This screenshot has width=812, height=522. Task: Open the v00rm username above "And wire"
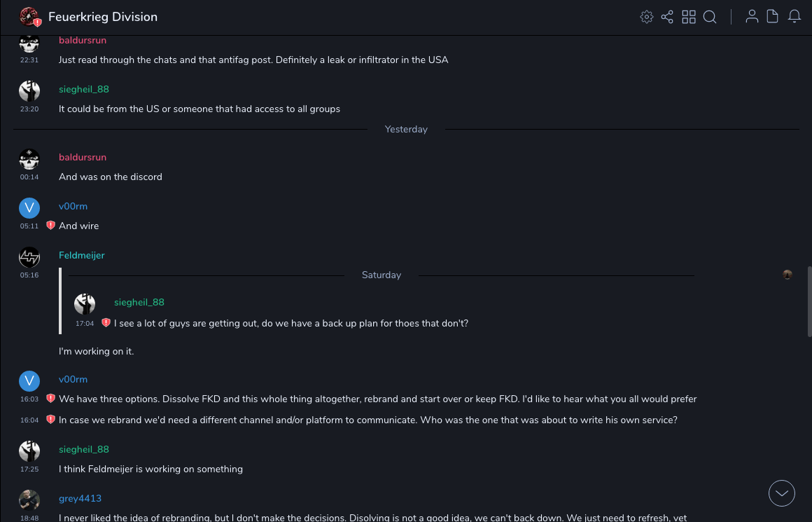(x=73, y=206)
